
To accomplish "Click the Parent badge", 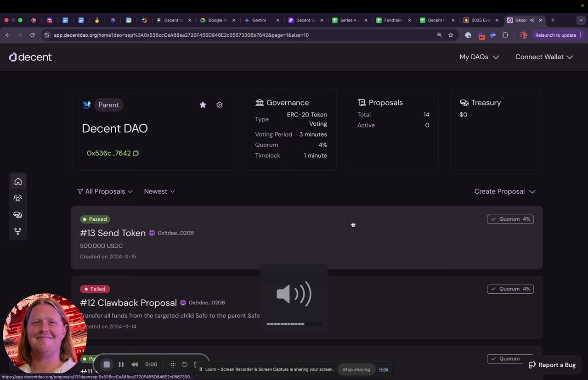I will 108,105.
